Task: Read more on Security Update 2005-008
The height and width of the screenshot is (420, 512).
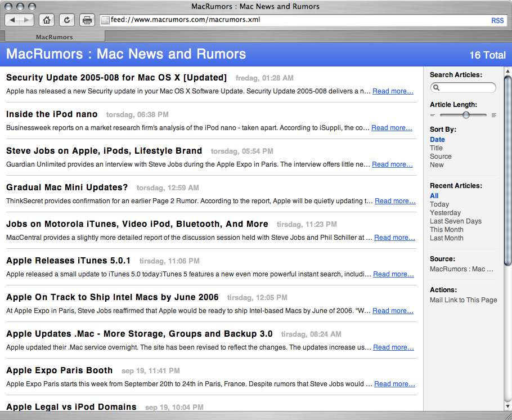Action: pyautogui.click(x=393, y=91)
